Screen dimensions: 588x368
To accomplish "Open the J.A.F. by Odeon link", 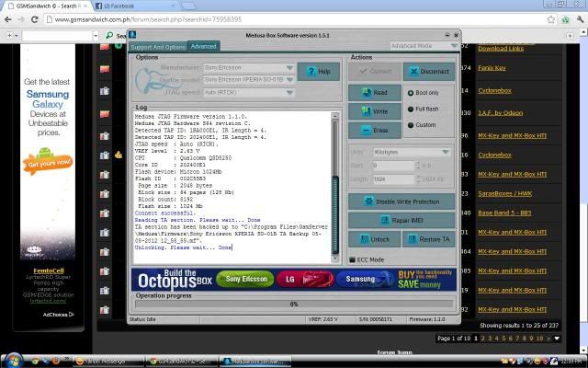I will click(500, 113).
